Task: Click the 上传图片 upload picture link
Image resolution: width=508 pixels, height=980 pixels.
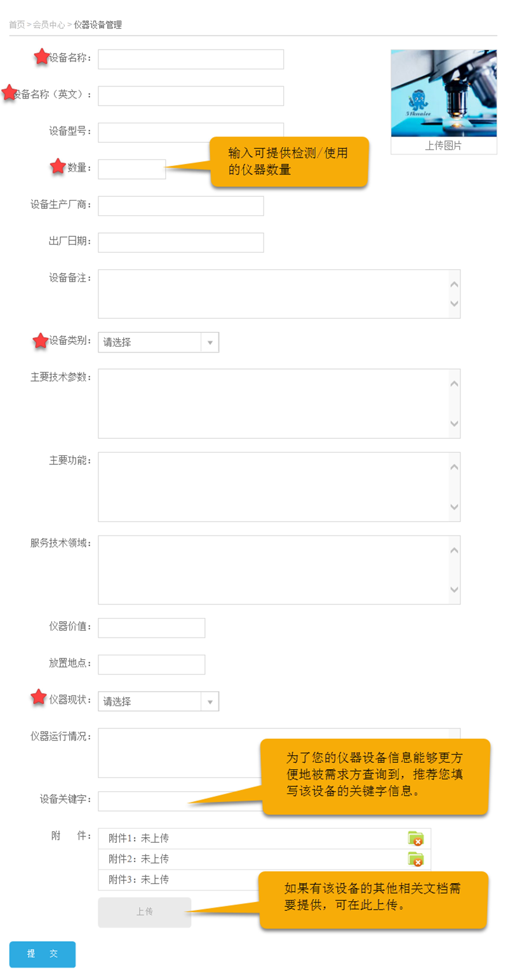Action: point(443,145)
